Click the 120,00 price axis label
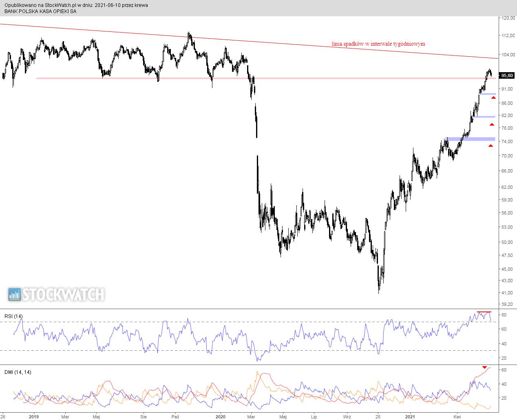 coord(508,18)
